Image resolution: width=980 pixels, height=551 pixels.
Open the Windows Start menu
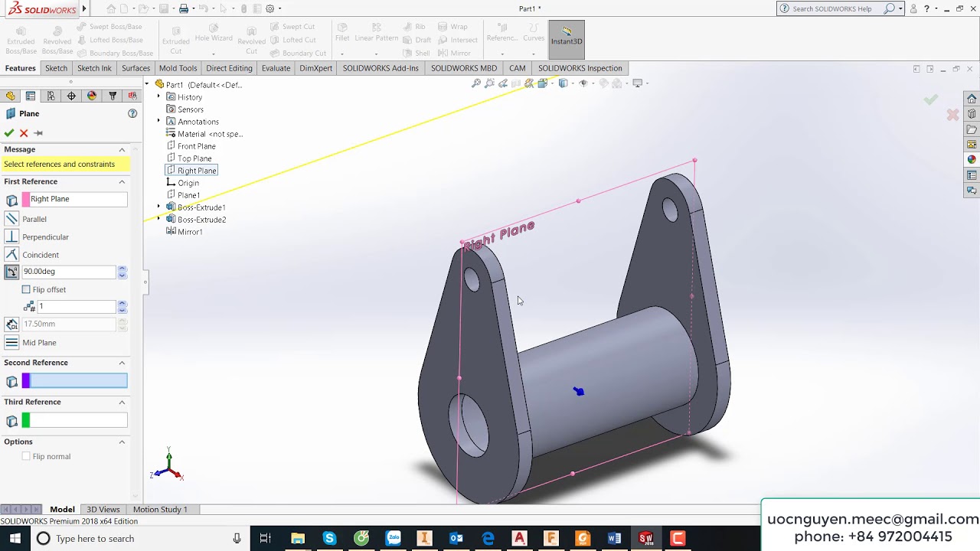(x=15, y=538)
